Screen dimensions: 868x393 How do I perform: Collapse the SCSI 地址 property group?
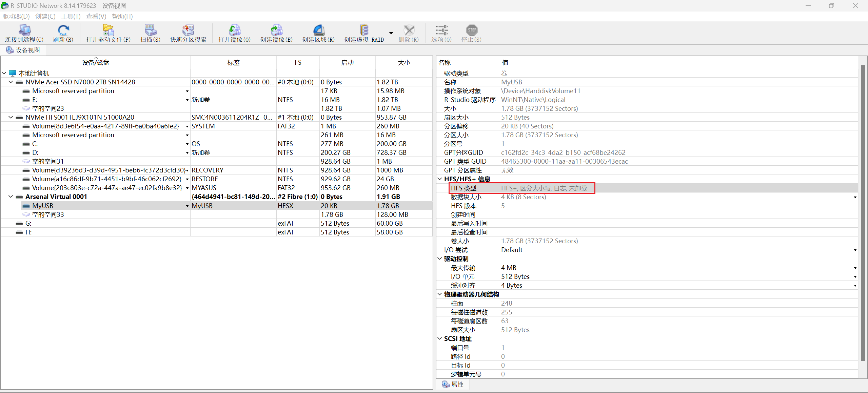tap(440, 338)
